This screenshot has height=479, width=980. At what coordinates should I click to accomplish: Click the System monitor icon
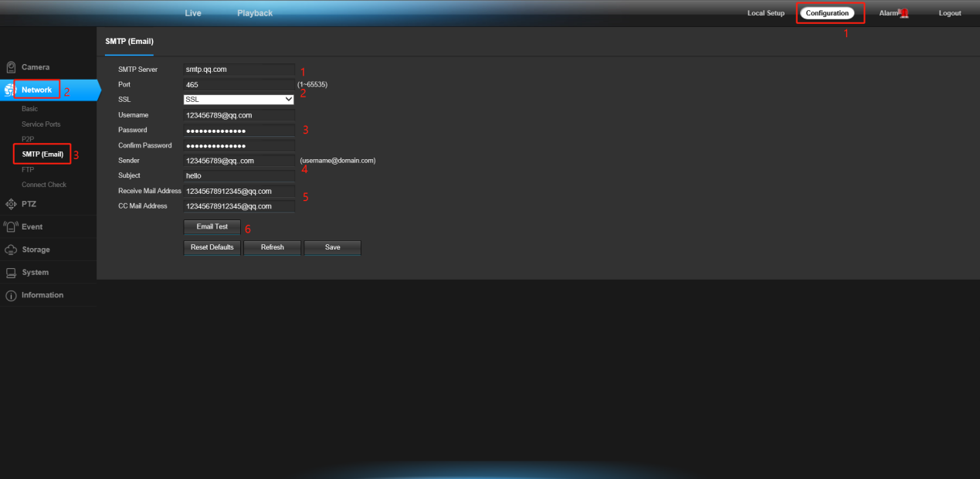tap(11, 273)
